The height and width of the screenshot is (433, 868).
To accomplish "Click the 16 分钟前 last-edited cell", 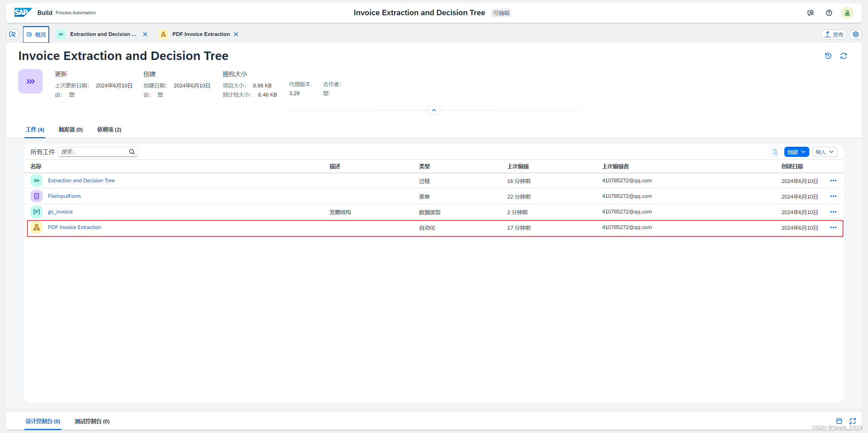I will (x=519, y=181).
